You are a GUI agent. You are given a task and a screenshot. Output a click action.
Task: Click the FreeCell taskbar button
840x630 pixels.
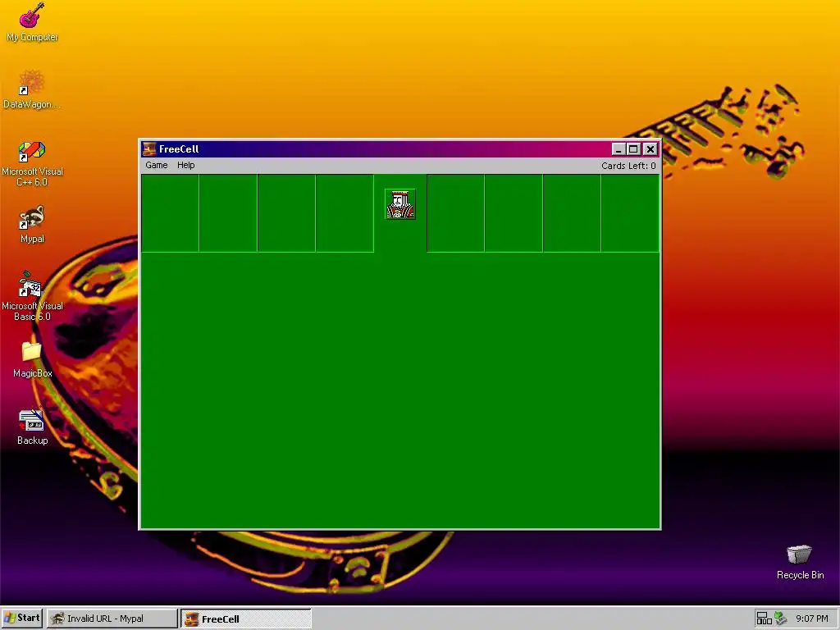(x=246, y=619)
